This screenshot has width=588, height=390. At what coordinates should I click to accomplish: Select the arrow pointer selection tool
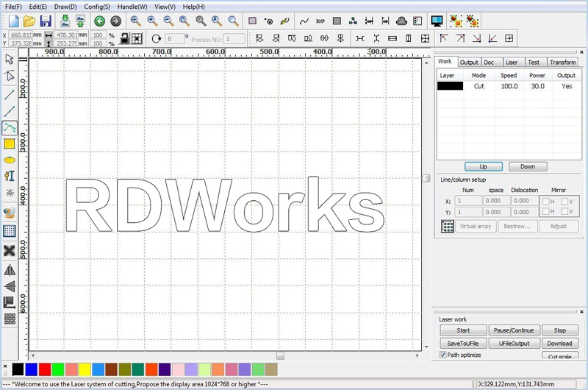[x=10, y=60]
